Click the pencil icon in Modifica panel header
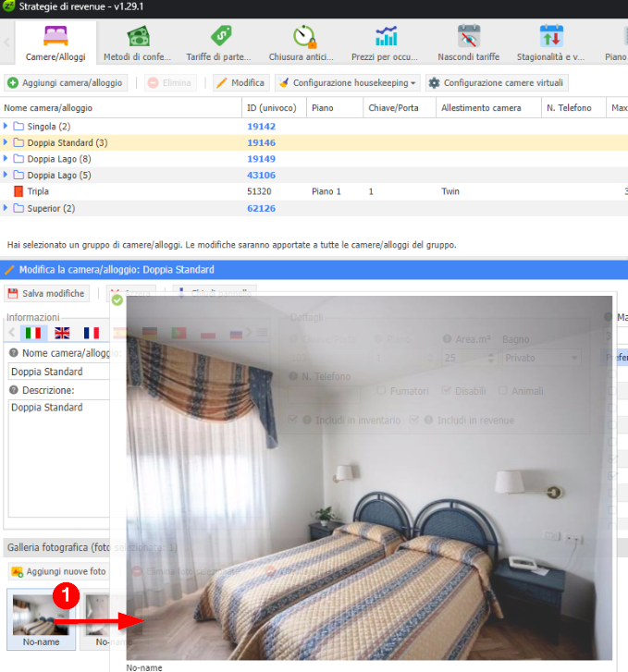This screenshot has width=628, height=672. click(x=9, y=270)
